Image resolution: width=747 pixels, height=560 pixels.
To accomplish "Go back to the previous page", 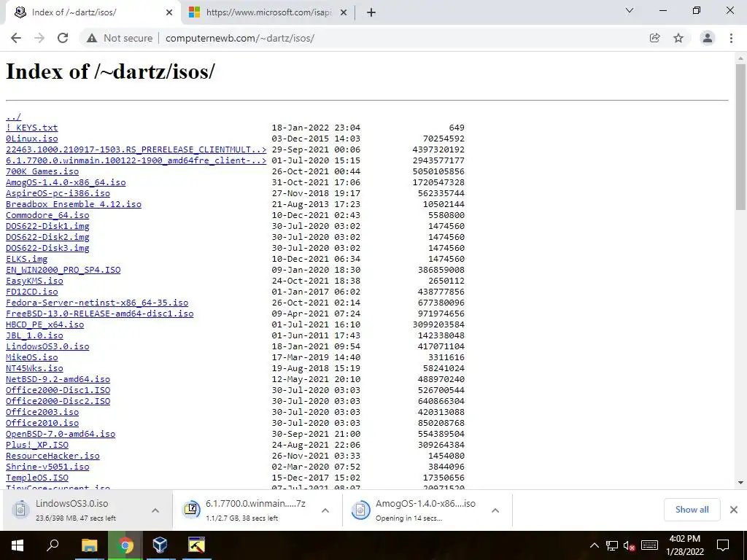I will pyautogui.click(x=16, y=38).
